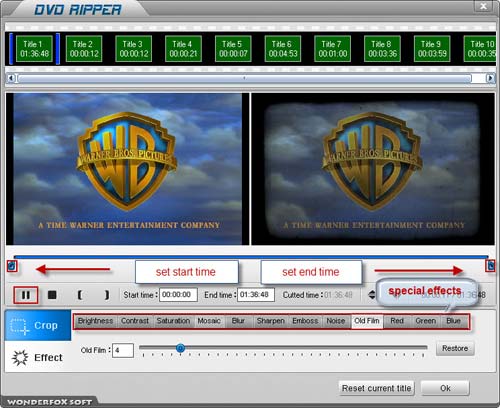The width and height of the screenshot is (500, 408).
Task: Switch to the Brightness effect tab
Action: [x=95, y=321]
